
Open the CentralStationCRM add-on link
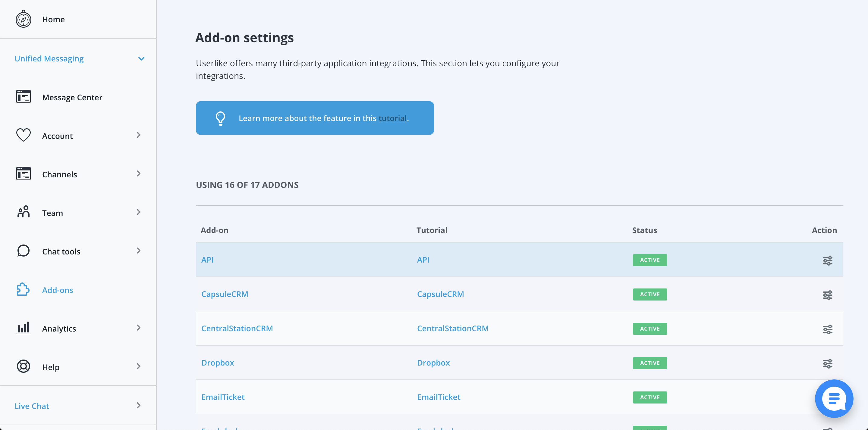pos(237,328)
